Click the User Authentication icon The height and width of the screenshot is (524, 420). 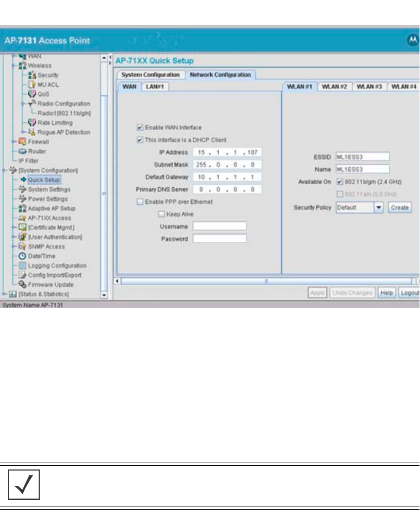tap(22, 237)
